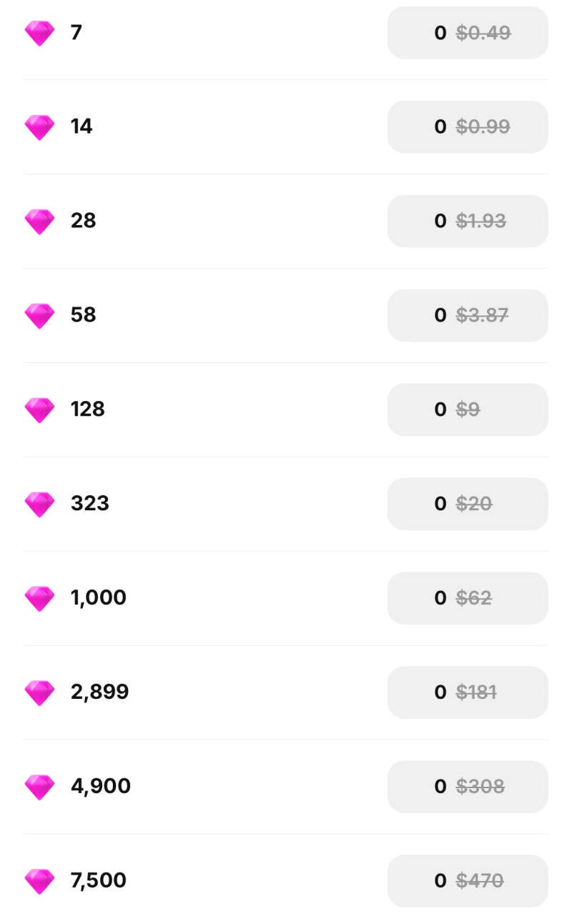Viewport: 572px width, 924px height.
Task: Click the $62 price button
Action: coord(468,599)
